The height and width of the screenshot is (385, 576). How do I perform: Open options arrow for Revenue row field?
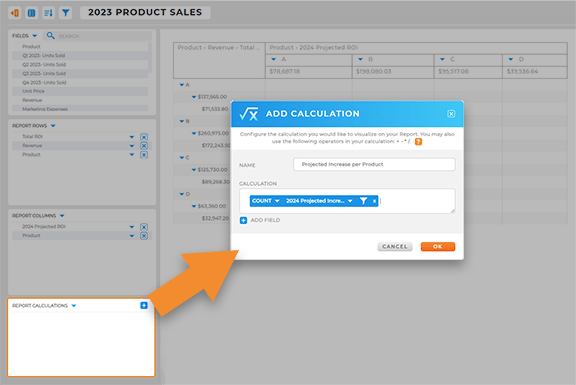[132, 146]
